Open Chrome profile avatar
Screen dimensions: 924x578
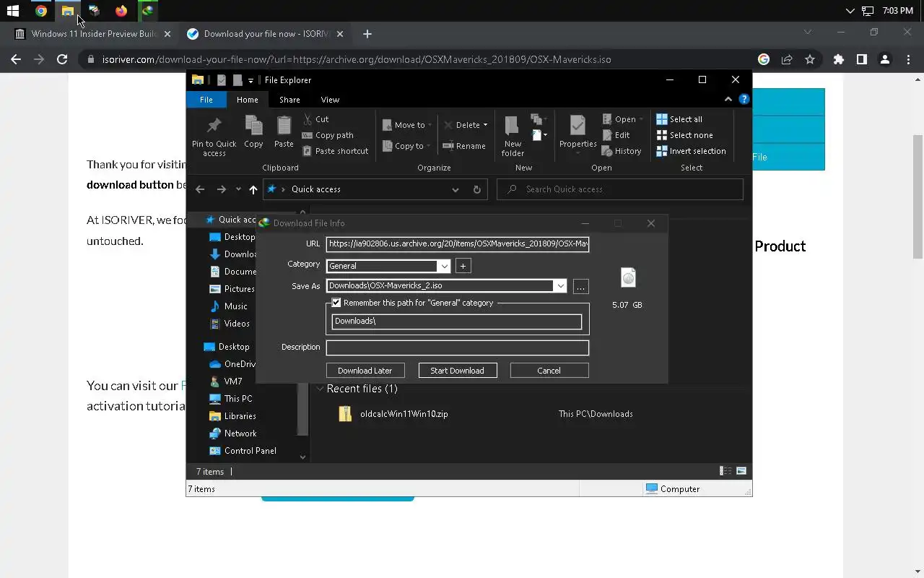884,59
